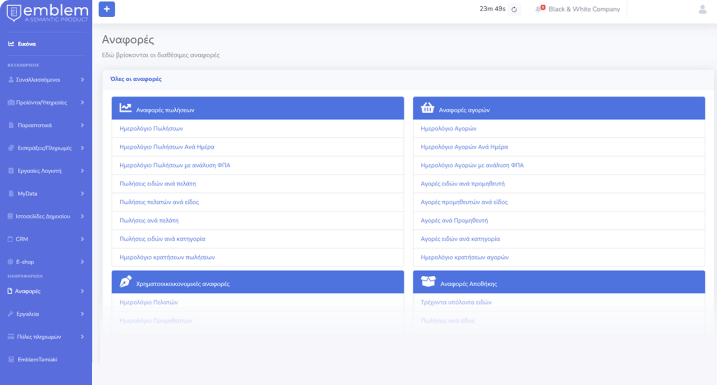The width and height of the screenshot is (717, 385).
Task: Open Ημερολόγιο Πωλήσεων Ανά Ημέρα report
Action: 258,147
